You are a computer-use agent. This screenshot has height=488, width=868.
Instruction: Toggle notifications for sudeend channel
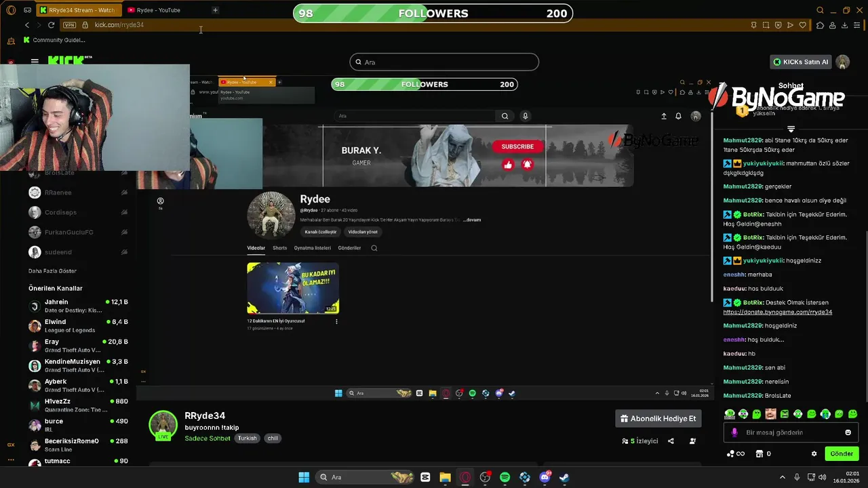[124, 252]
